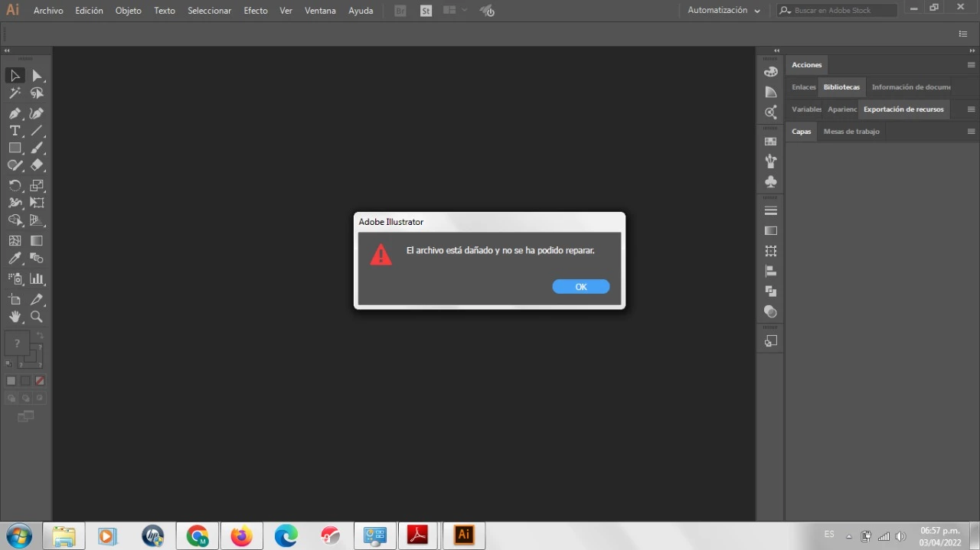Viewport: 980px width, 550px height.
Task: Select the Perspective Grid tool
Action: pos(37,220)
